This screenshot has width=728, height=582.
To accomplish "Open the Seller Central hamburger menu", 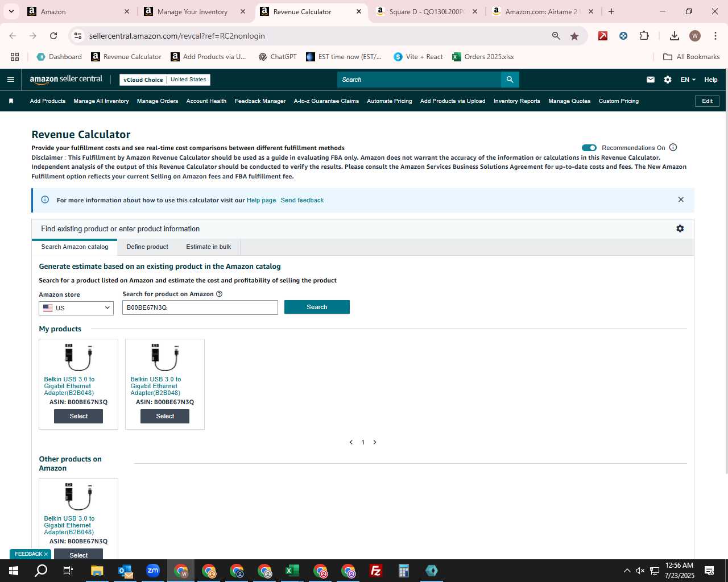I will pos(10,80).
